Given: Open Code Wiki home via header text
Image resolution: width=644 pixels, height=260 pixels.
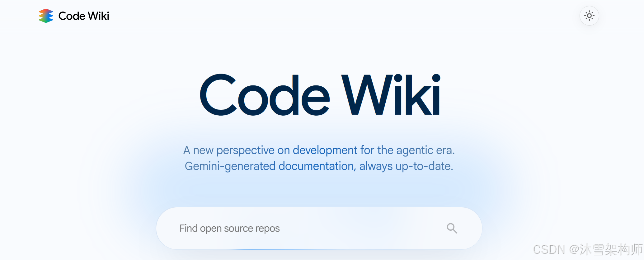Looking at the screenshot, I should pos(84,16).
